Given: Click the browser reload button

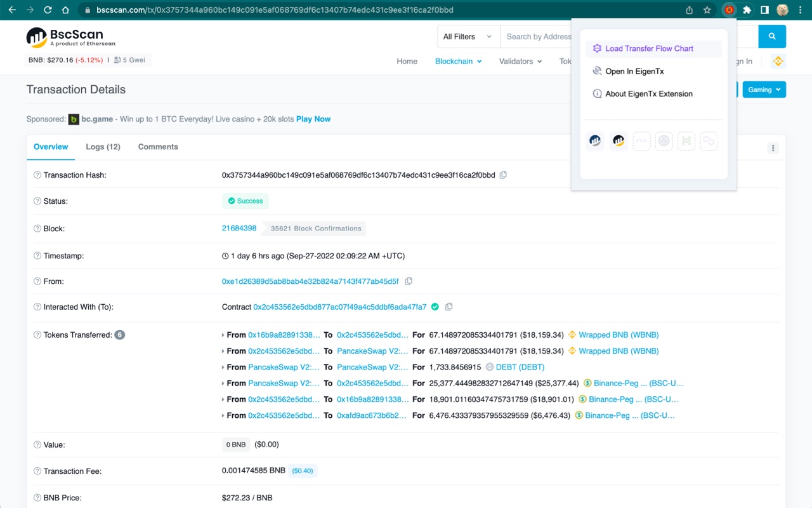Looking at the screenshot, I should pos(48,10).
